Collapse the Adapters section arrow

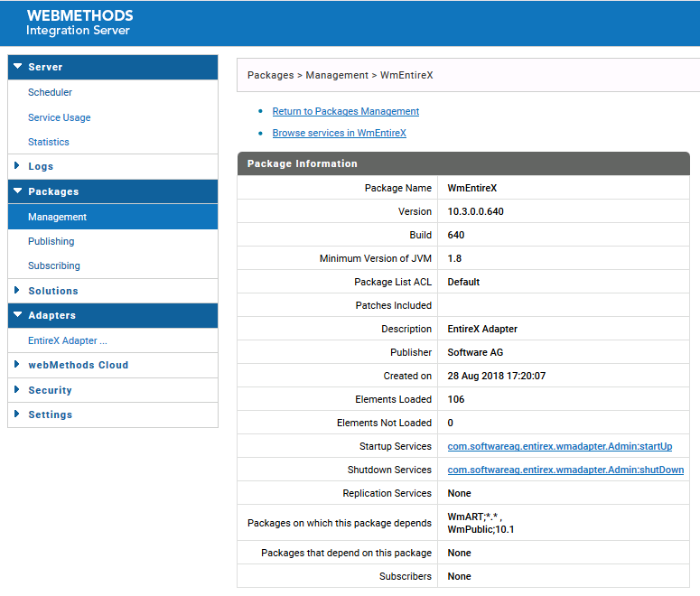click(17, 315)
